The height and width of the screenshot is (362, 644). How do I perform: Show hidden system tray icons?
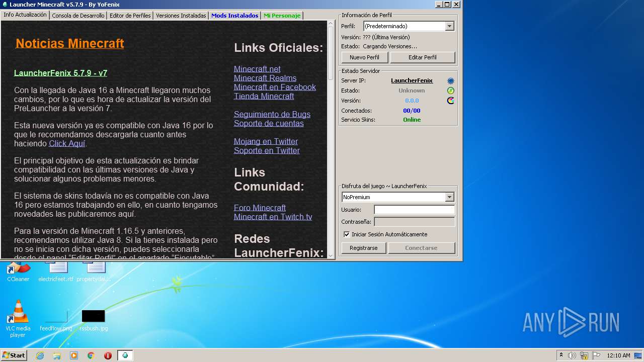pos(561,355)
